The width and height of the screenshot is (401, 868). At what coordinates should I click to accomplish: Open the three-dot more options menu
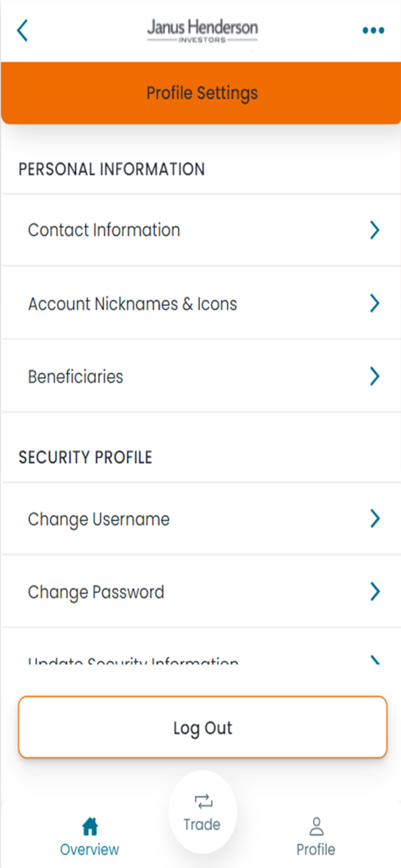(x=373, y=31)
